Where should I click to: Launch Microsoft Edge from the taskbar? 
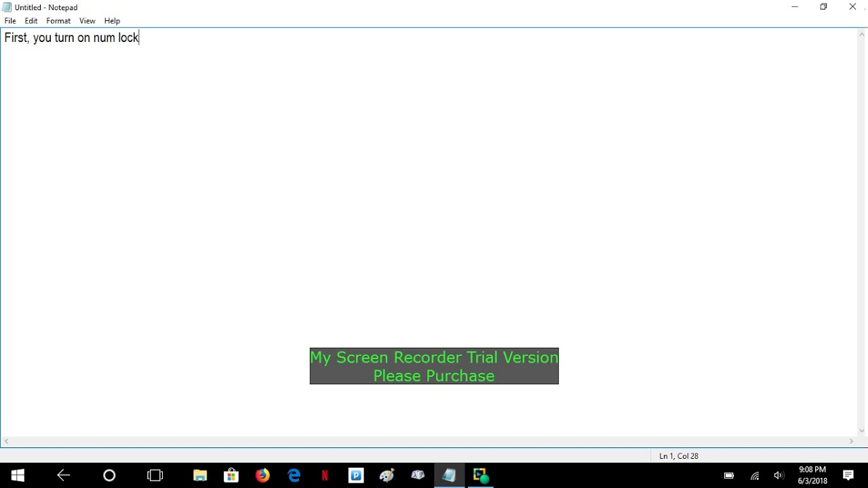coord(294,476)
